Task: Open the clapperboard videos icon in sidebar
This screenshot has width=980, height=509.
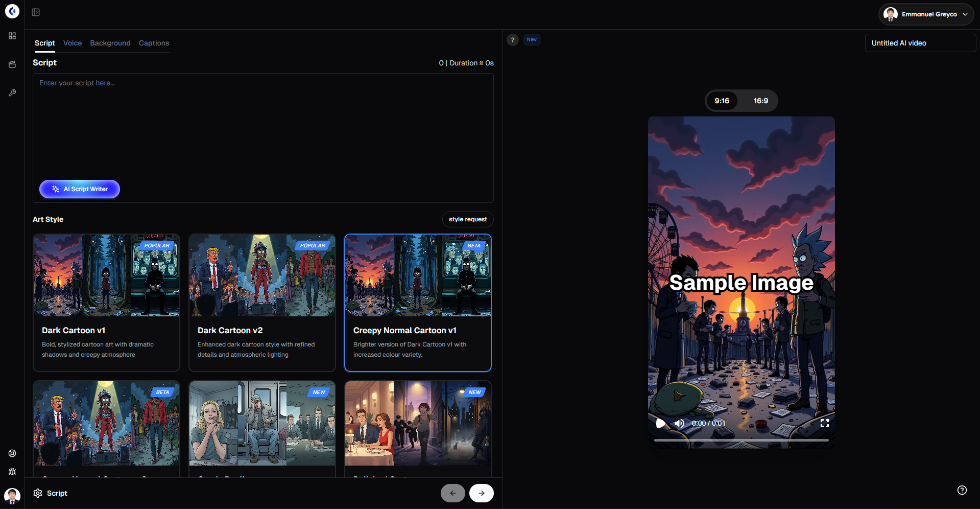Action: (x=12, y=64)
